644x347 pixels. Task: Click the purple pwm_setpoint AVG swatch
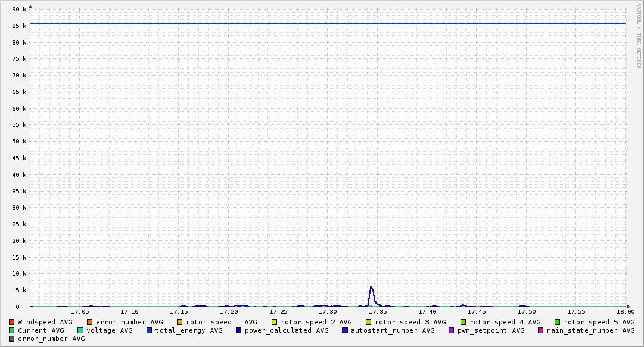(x=451, y=330)
